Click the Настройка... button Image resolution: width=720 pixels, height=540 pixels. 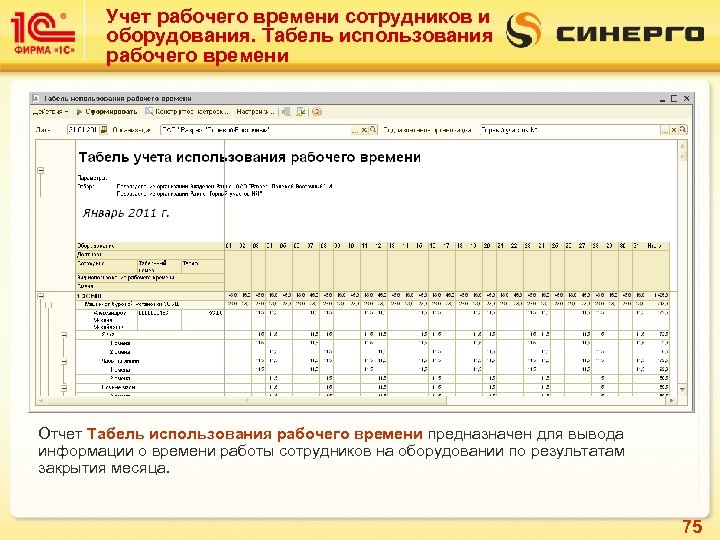point(255,112)
